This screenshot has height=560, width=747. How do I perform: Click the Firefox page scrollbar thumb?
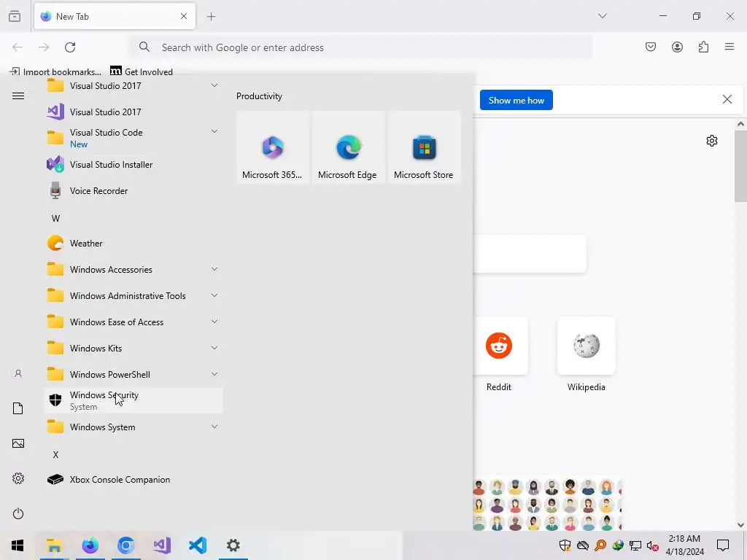tap(740, 167)
